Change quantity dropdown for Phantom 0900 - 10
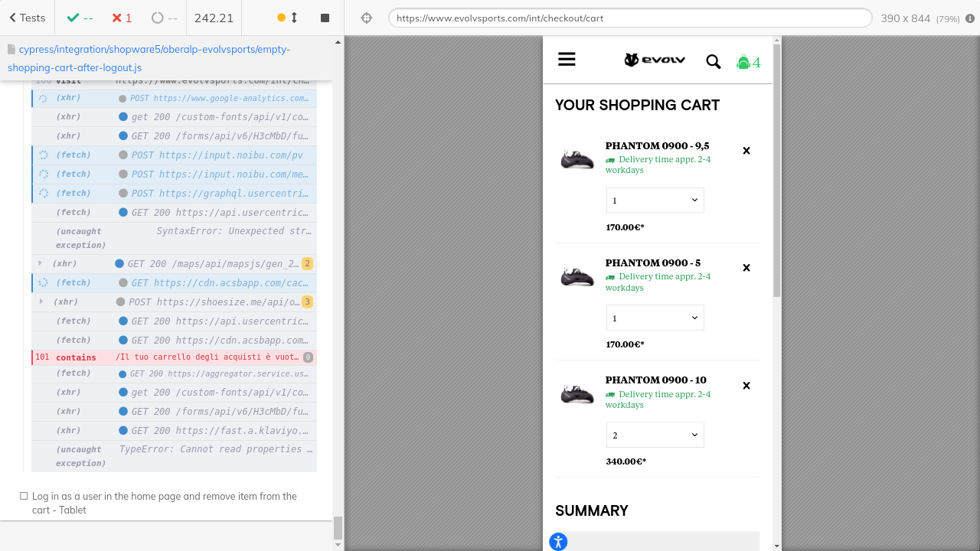This screenshot has width=980, height=551. coord(655,435)
